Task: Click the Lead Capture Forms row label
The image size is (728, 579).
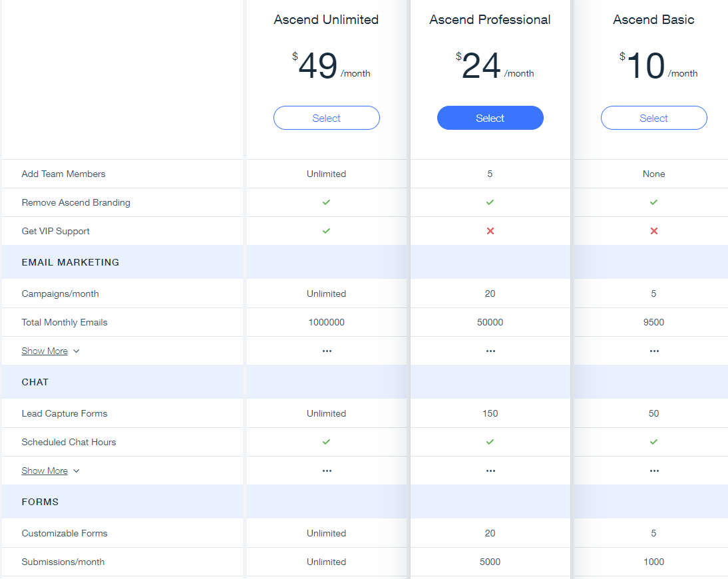Action: [65, 413]
